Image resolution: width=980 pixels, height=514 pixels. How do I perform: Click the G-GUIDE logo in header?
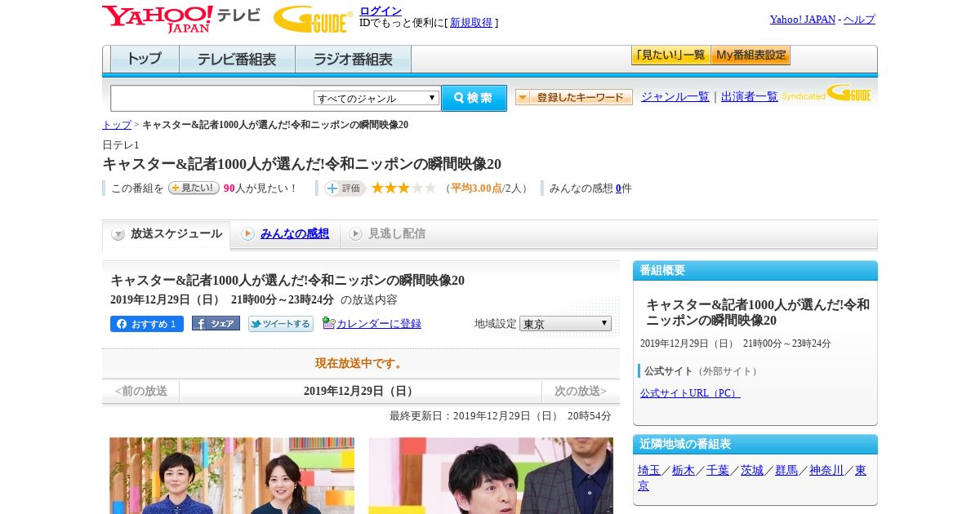click(313, 19)
